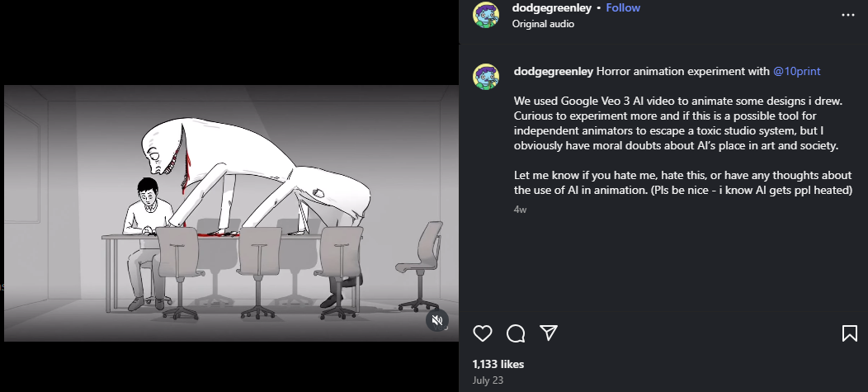The height and width of the screenshot is (392, 868).
Task: Visit the @10print mentioned profile
Action: coord(796,71)
